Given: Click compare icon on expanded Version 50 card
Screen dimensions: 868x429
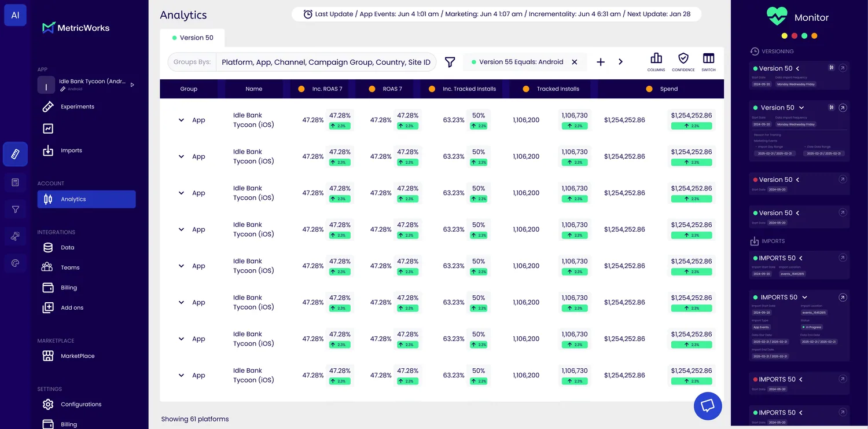Looking at the screenshot, I should click(832, 108).
